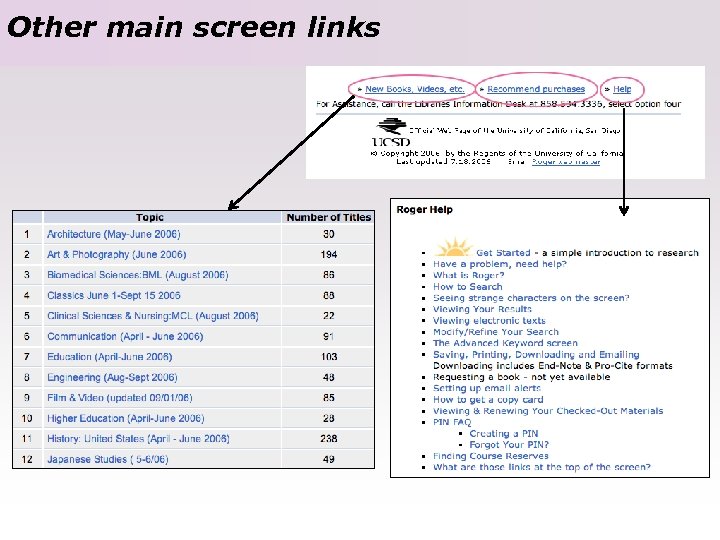Screen dimensions: 720x540
Task: Select row number 12 cell
Action: pos(27,459)
